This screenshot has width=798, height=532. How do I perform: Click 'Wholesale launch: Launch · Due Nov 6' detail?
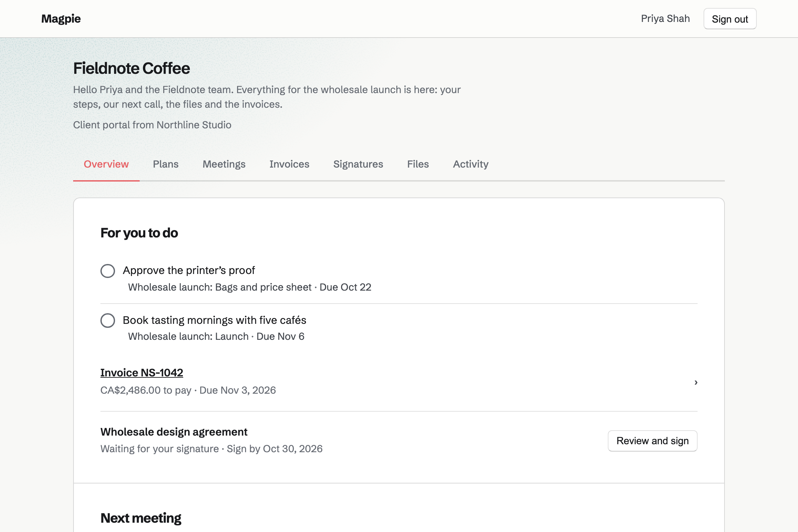(x=216, y=336)
